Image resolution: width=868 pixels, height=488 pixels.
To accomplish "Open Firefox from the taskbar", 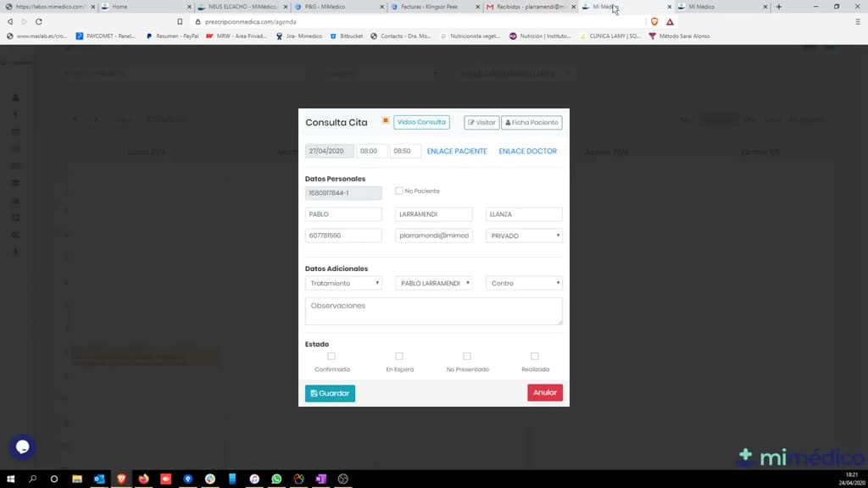I will click(143, 479).
